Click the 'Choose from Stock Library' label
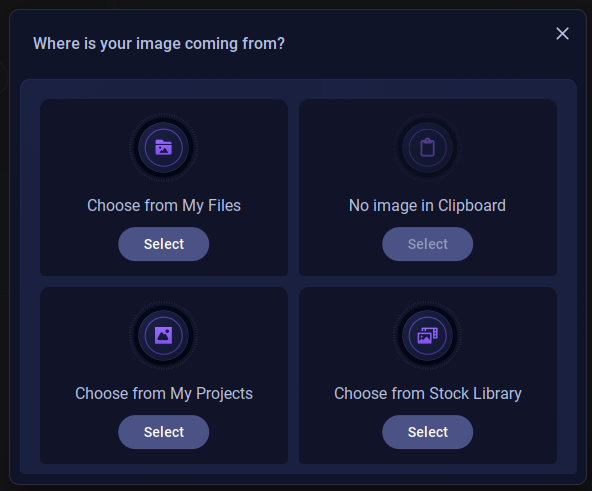This screenshot has height=491, width=592. pos(428,394)
